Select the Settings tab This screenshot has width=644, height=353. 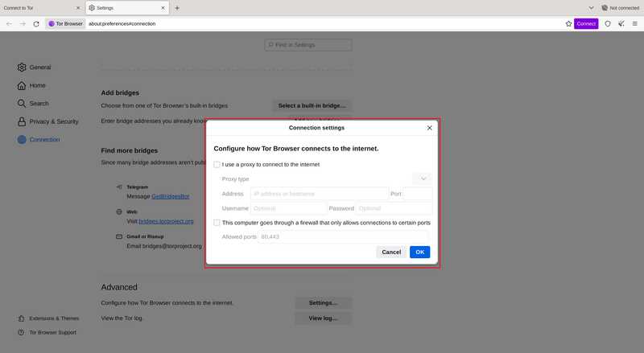(x=127, y=8)
